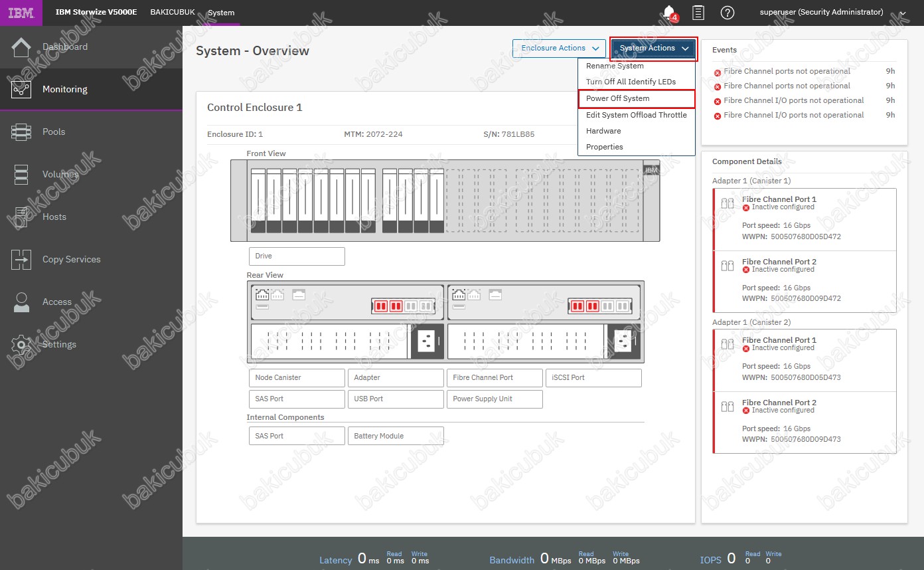Click Canister 1 Fibre Channel Port 2 card

[x=805, y=282]
